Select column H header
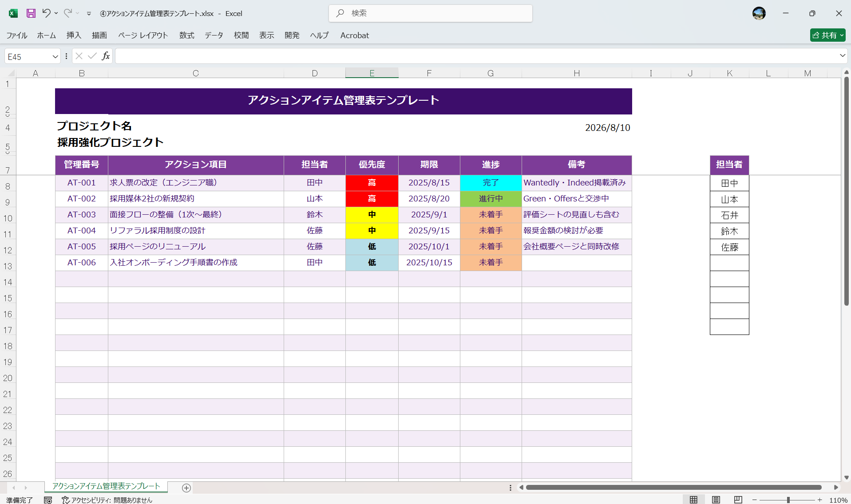 click(x=577, y=73)
